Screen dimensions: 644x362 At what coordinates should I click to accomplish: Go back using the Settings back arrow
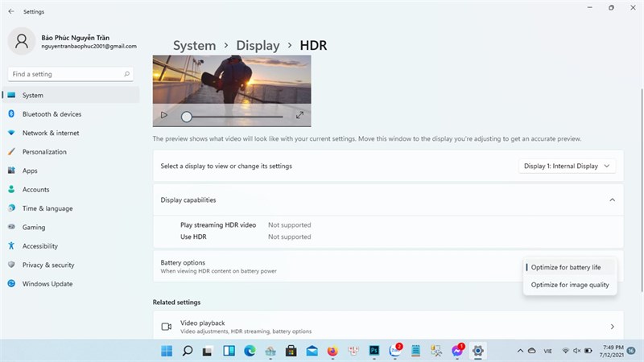[x=11, y=11]
